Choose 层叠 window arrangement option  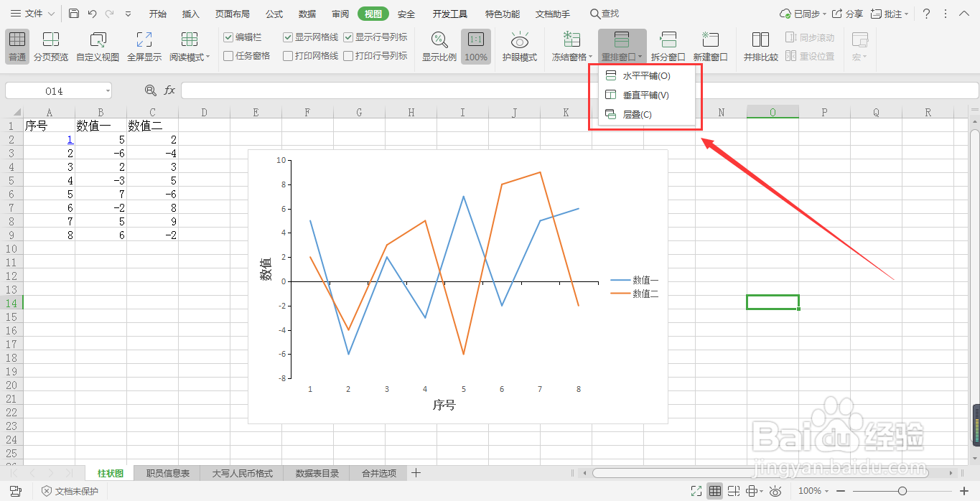tap(635, 113)
